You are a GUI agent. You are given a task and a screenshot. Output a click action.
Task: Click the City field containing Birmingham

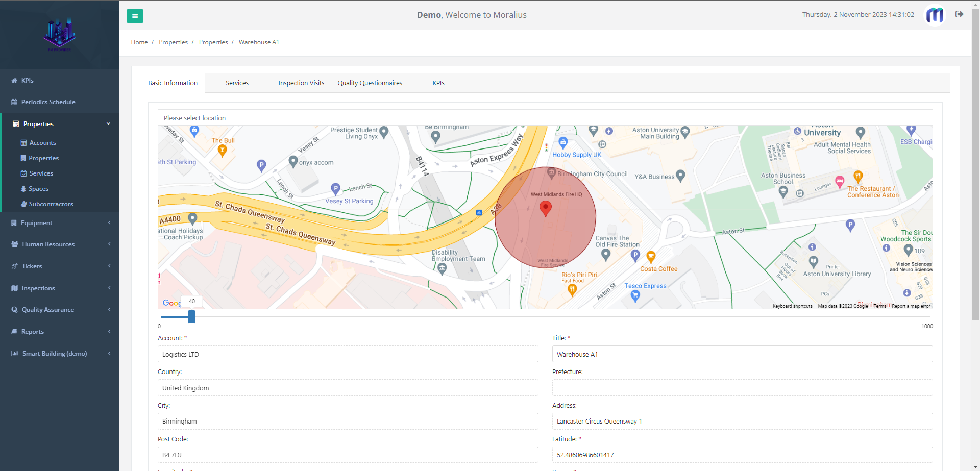tap(348, 422)
